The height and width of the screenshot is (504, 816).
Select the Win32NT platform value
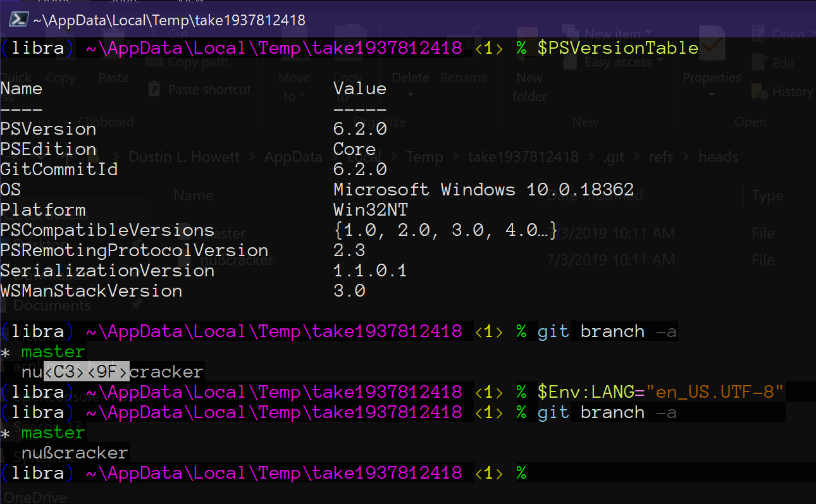[371, 210]
